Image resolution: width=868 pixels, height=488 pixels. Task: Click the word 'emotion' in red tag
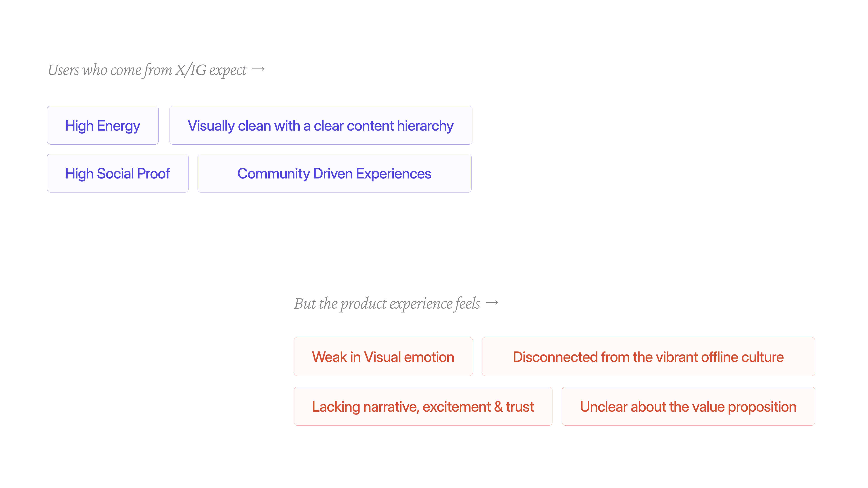point(429,357)
